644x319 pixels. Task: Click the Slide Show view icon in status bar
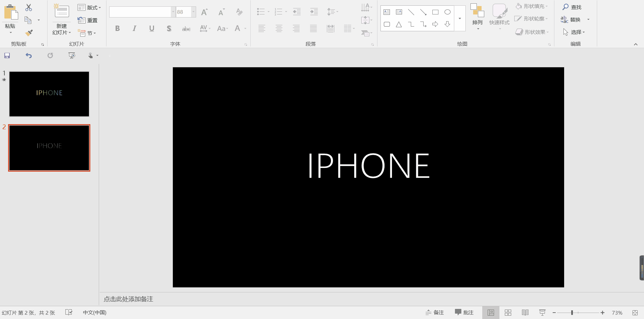(x=542, y=313)
